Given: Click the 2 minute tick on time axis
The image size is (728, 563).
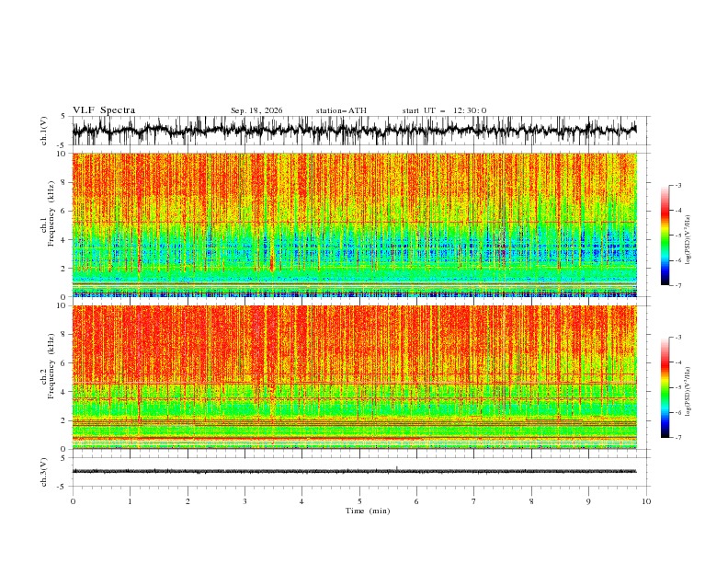Looking at the screenshot, I should 188,501.
